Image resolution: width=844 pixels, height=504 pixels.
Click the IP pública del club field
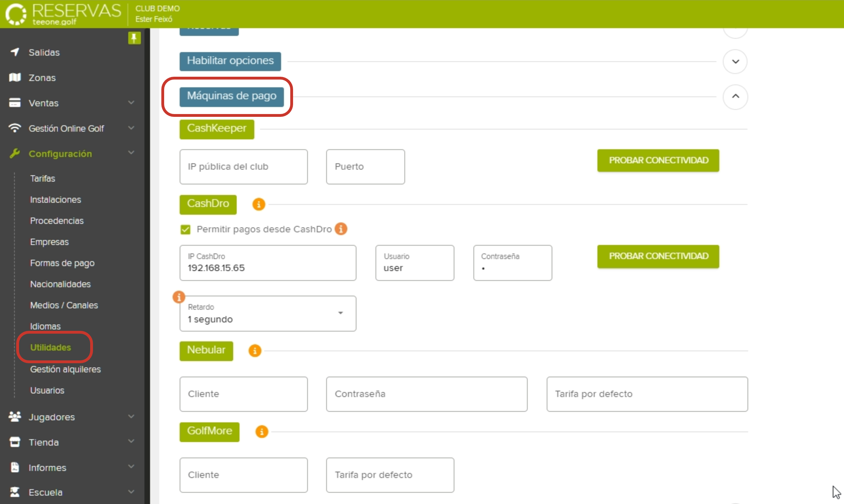(243, 167)
